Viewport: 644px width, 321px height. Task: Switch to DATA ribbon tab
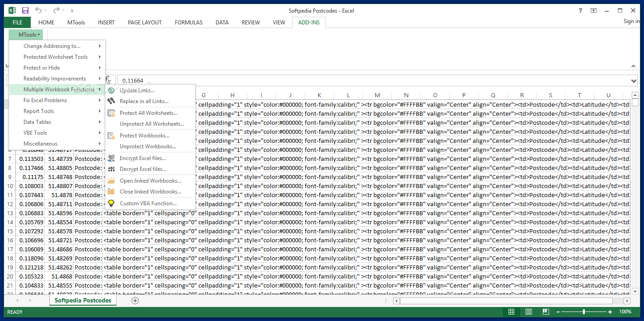coord(222,23)
